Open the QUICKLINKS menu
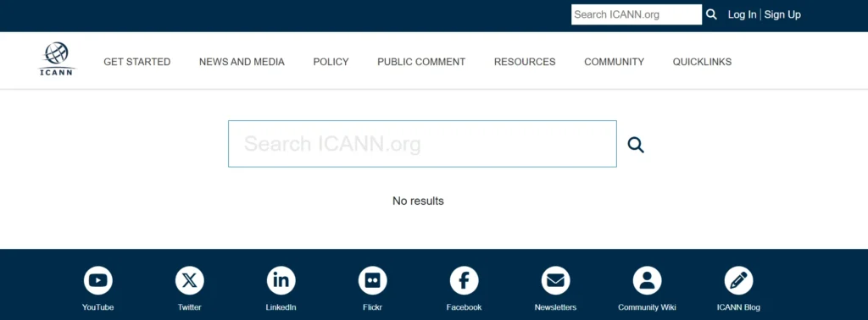The height and width of the screenshot is (320, 868). (x=702, y=62)
